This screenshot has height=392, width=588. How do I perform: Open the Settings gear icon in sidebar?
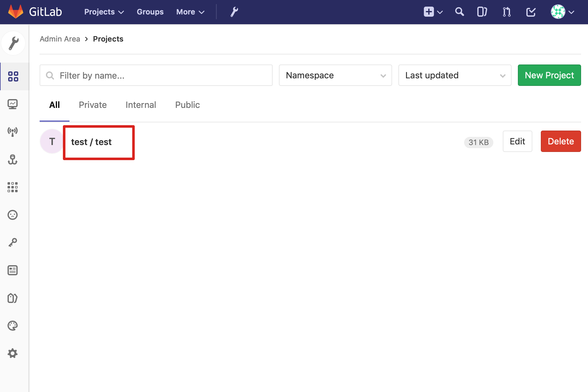click(13, 353)
